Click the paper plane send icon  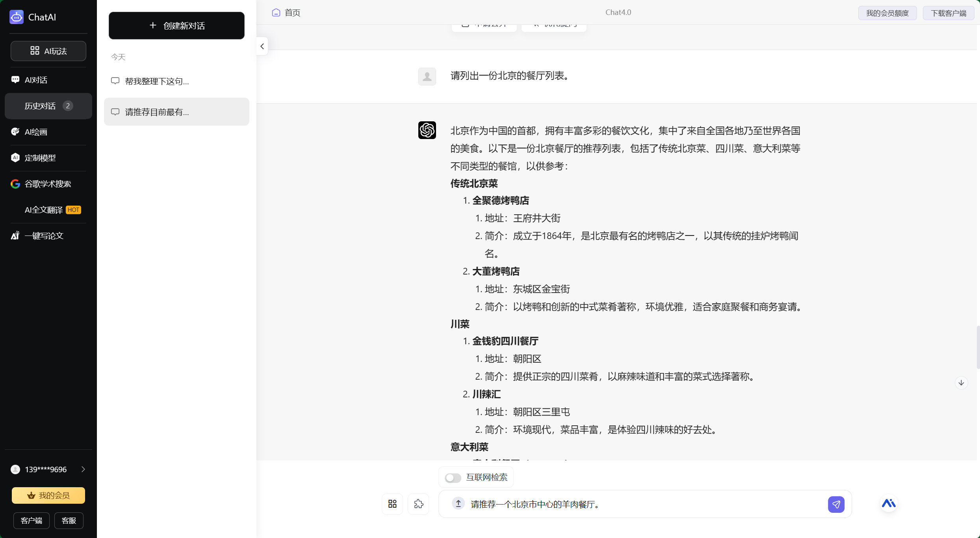click(837, 504)
